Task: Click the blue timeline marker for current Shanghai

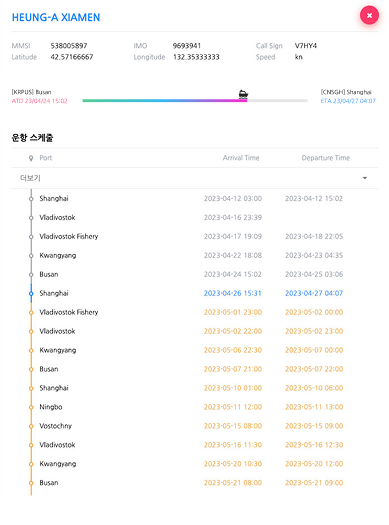Action: click(31, 294)
